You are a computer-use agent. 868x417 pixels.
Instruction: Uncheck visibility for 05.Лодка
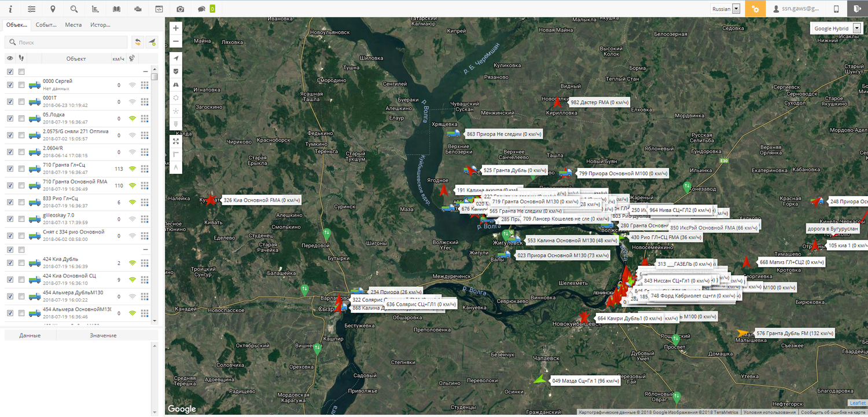(10, 118)
